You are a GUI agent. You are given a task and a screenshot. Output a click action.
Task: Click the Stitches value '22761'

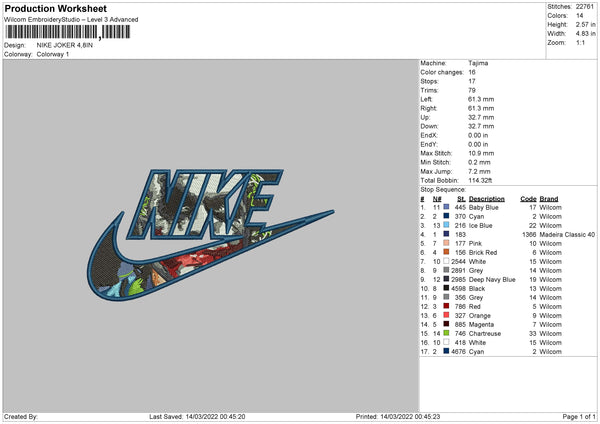pyautogui.click(x=585, y=7)
